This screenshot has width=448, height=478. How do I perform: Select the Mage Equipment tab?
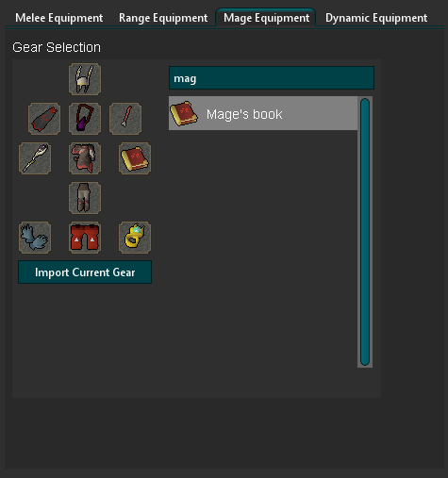(266, 18)
